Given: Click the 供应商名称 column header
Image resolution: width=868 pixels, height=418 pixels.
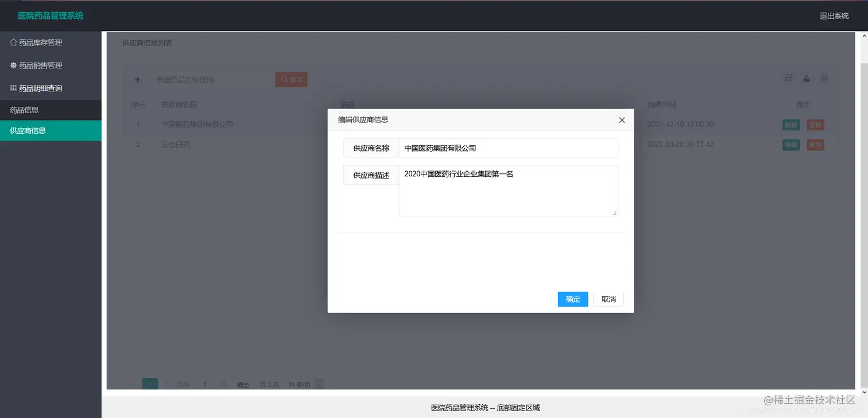Looking at the screenshot, I should tap(179, 104).
